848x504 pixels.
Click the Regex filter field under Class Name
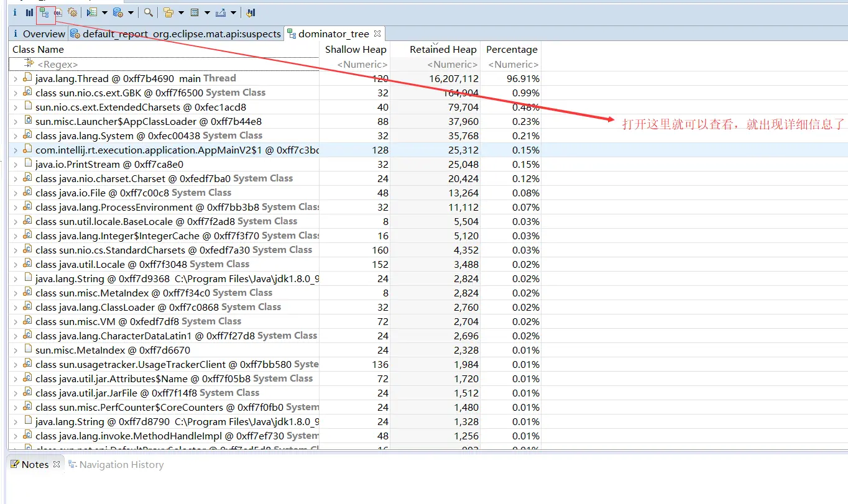(x=165, y=65)
